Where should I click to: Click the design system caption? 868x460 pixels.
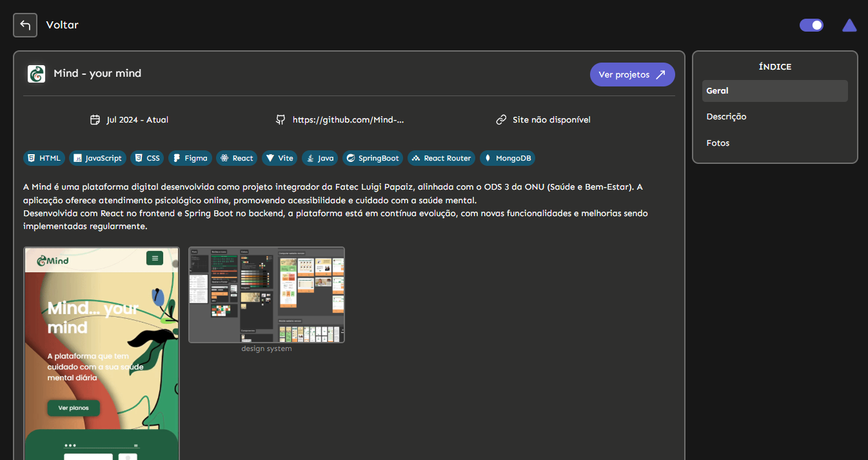click(266, 349)
